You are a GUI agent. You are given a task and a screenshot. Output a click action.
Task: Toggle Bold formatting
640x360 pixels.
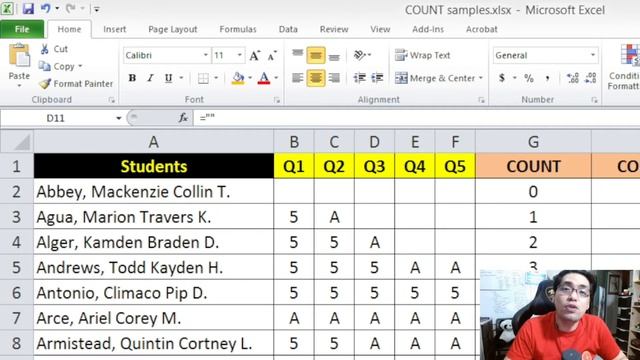coord(132,78)
